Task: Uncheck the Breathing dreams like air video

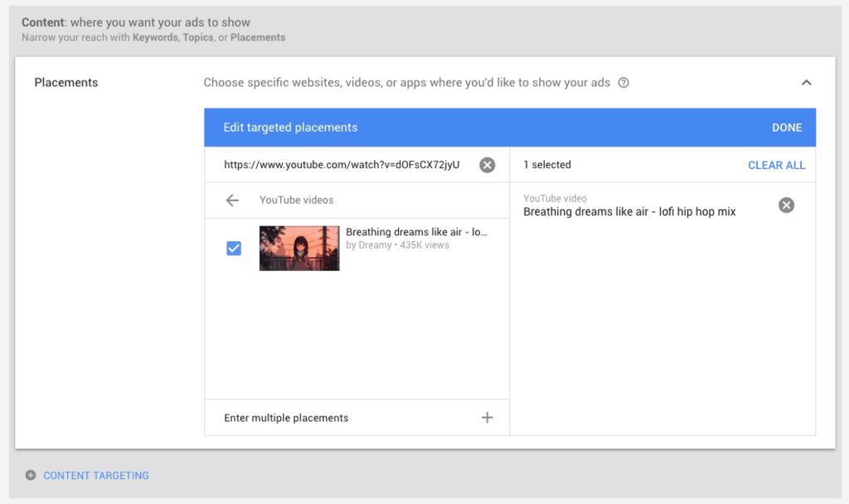Action: (233, 249)
